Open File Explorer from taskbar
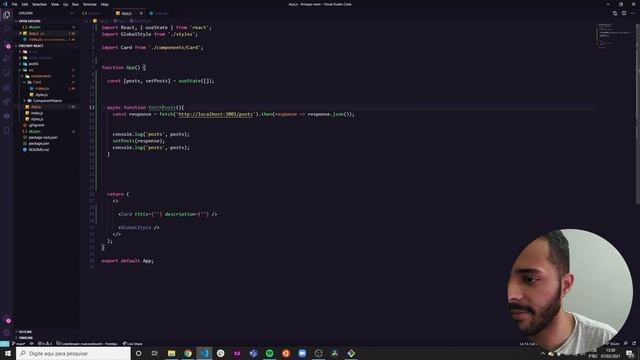640x360 pixels. [171, 353]
